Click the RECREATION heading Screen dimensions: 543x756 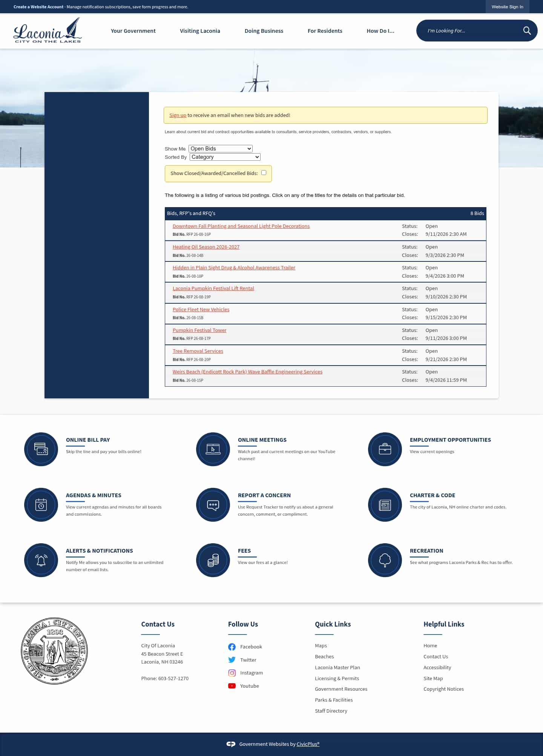coord(426,551)
